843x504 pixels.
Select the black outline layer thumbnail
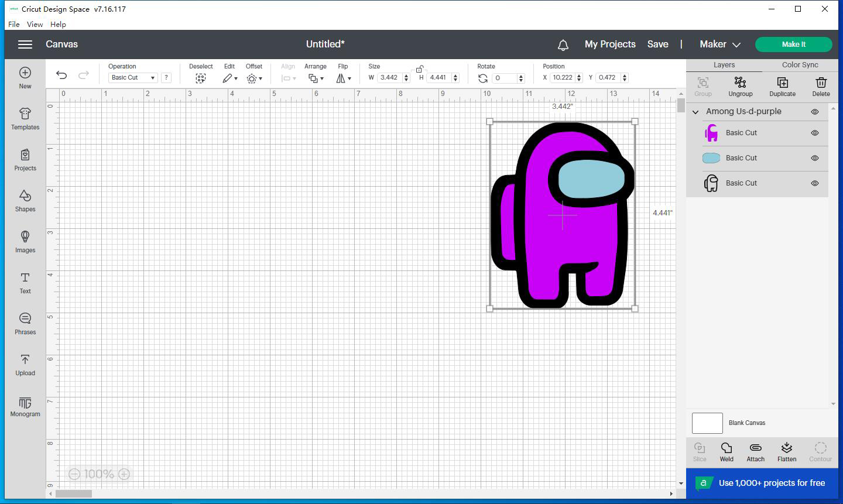(x=711, y=183)
